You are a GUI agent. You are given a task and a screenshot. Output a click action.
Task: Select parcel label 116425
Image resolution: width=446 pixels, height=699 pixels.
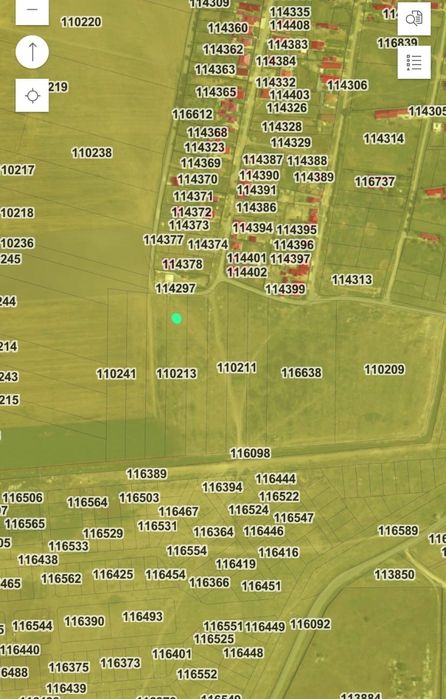113,575
